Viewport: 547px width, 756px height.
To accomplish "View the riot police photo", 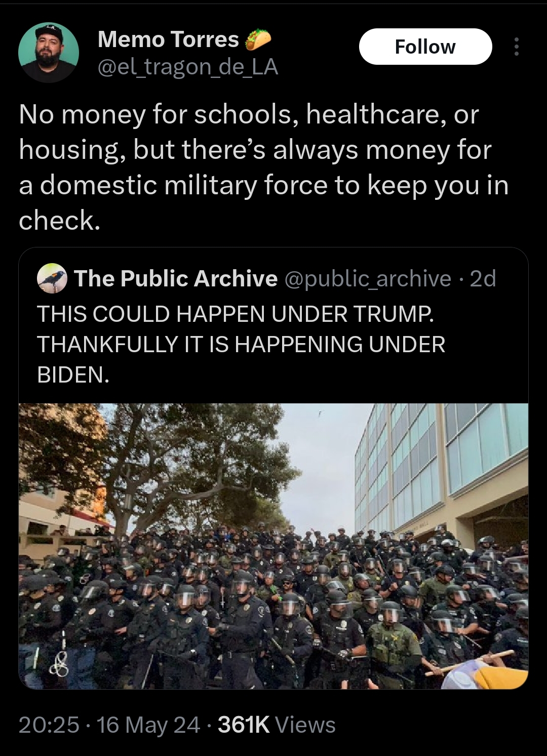I will pyautogui.click(x=273, y=546).
